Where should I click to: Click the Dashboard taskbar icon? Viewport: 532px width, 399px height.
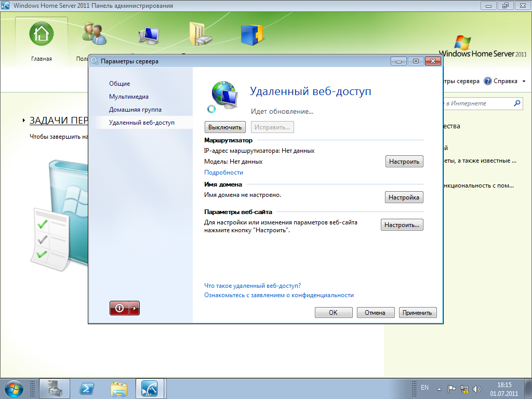tap(150, 389)
